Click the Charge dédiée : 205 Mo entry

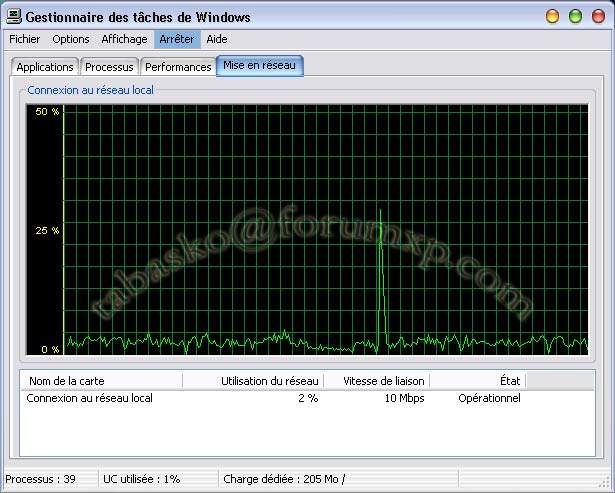pyautogui.click(x=284, y=479)
